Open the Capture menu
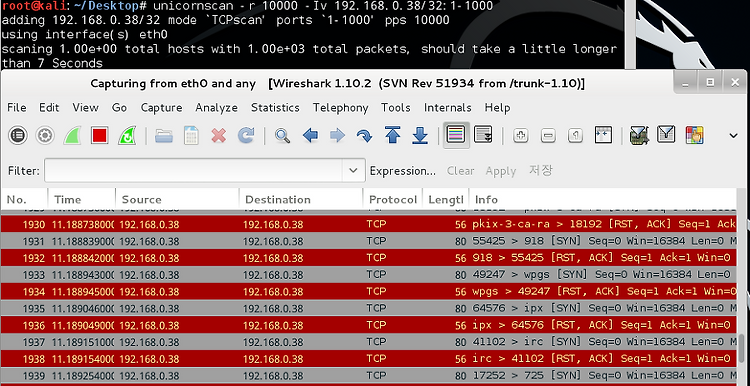The image size is (750, 386). [161, 108]
